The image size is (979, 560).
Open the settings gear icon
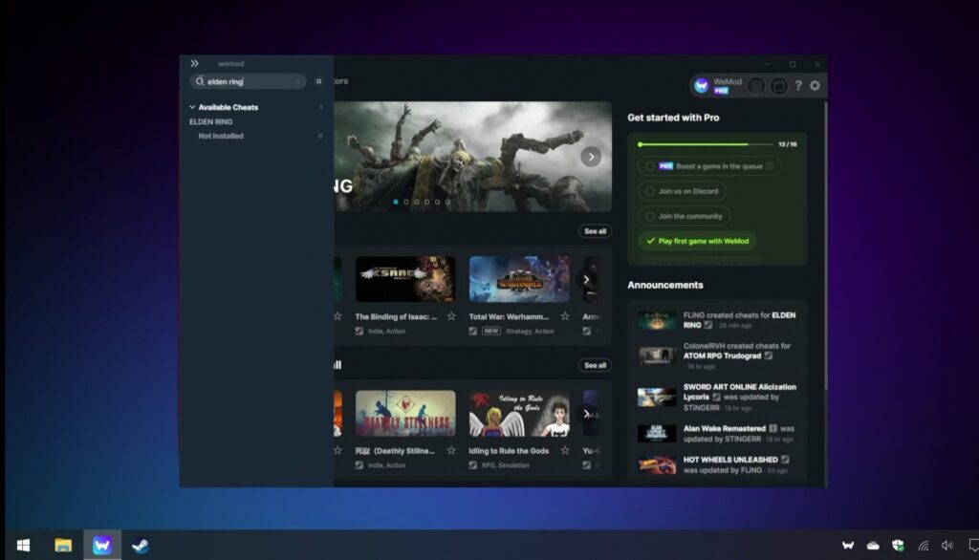coord(816,86)
